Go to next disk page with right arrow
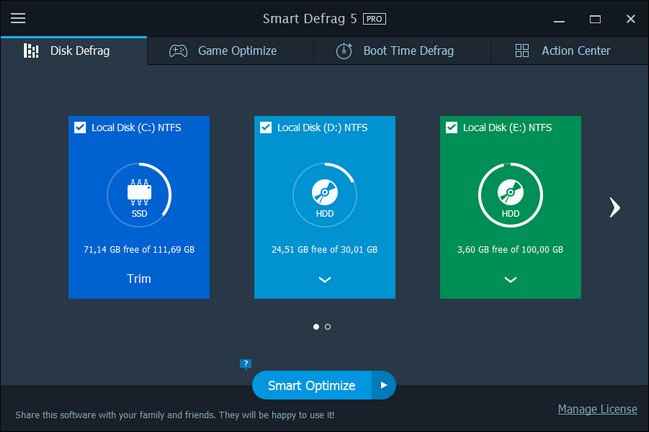Screen dimensions: 649x432 pos(615,207)
